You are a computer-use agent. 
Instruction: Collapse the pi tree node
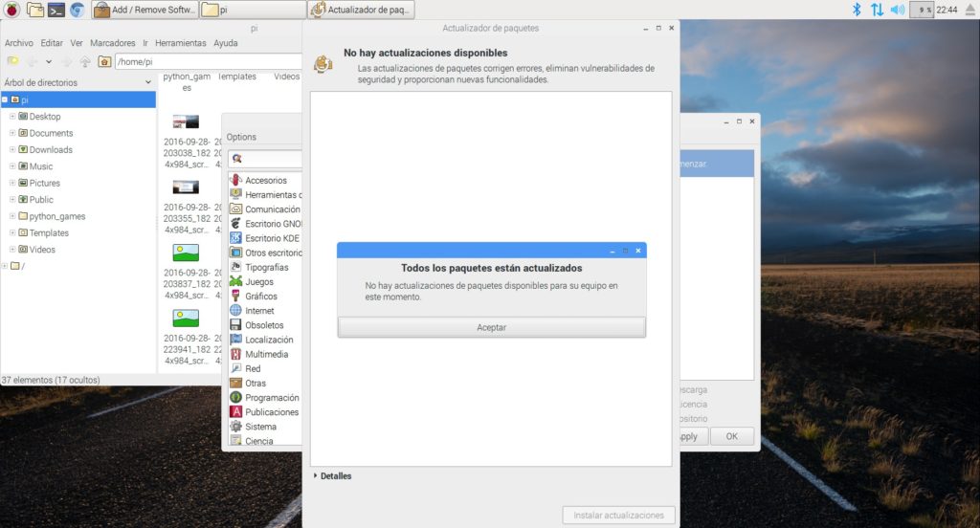click(x=5, y=100)
